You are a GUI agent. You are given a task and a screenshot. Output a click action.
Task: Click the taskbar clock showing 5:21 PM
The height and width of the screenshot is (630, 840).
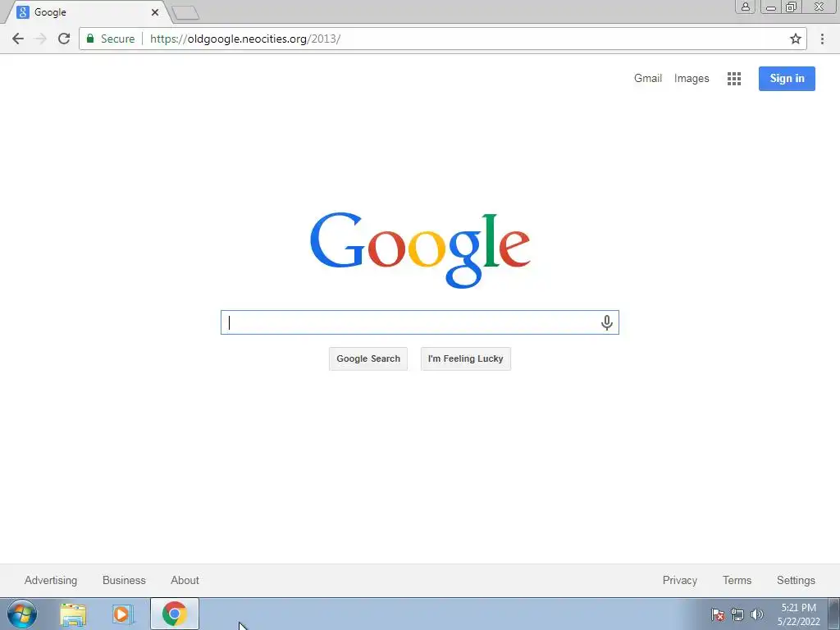[798, 614]
